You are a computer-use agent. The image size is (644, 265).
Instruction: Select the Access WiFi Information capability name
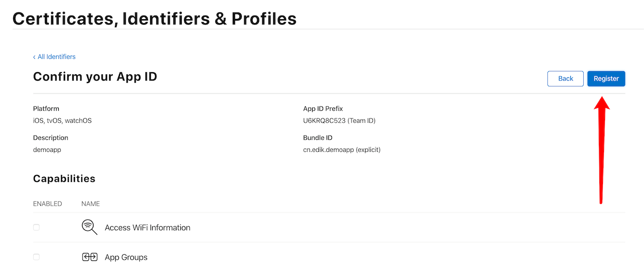tap(147, 228)
